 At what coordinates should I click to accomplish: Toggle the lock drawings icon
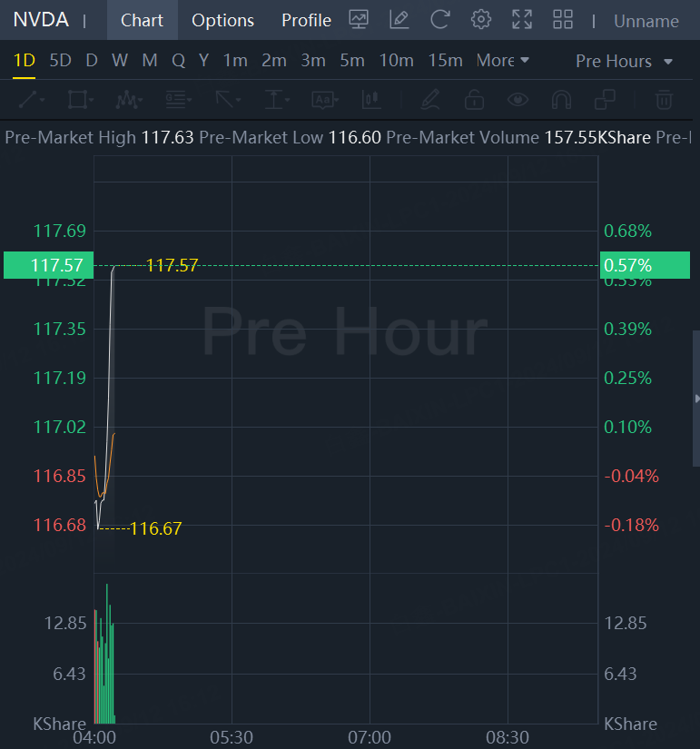coord(473,99)
